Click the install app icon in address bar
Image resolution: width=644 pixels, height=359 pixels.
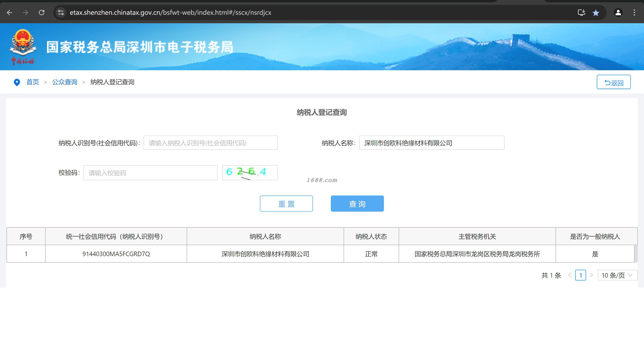click(x=581, y=13)
